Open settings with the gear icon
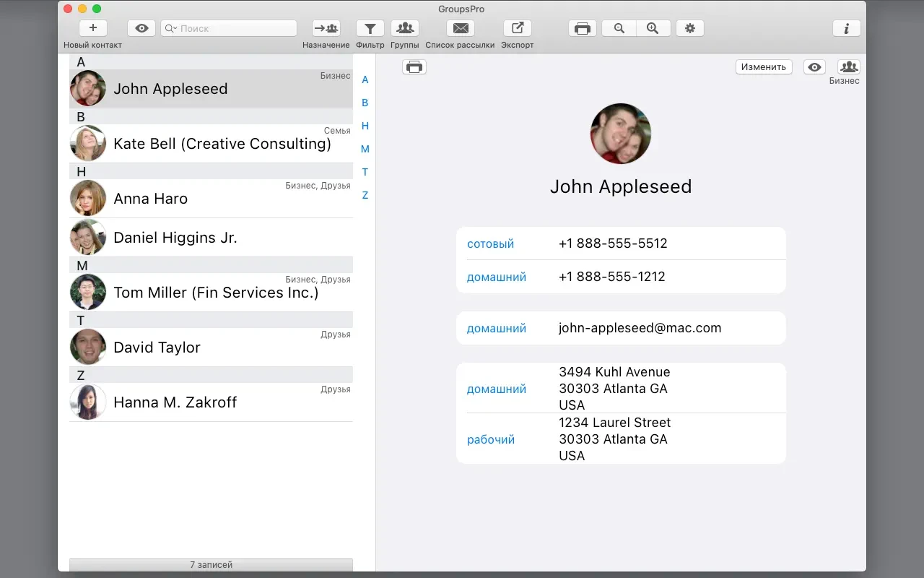This screenshot has width=924, height=578. coord(689,28)
